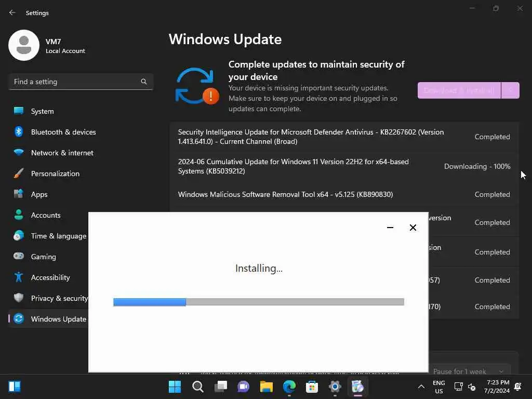Restore down the Settings window
Viewport: 532px width, 399px height.
(496, 8)
